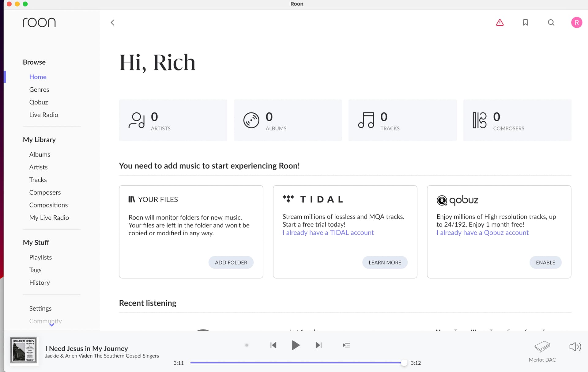The image size is (588, 372).
Task: Go back with the left chevron
Action: [x=113, y=22]
